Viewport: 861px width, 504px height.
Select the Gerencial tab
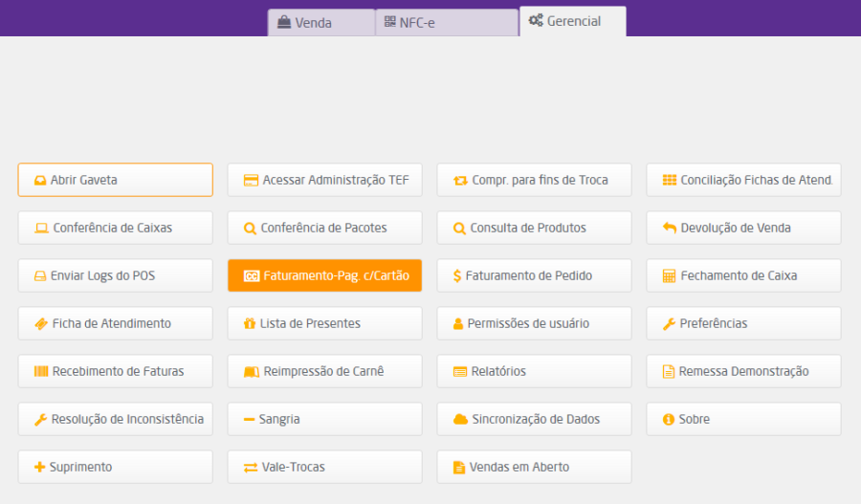pyautogui.click(x=572, y=21)
